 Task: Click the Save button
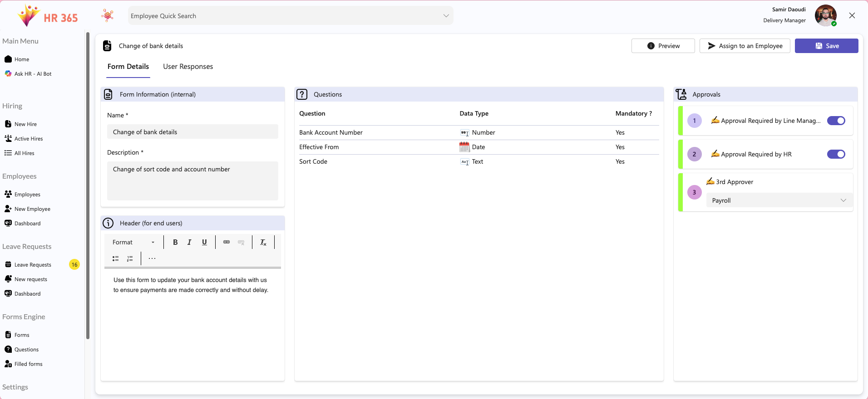tap(826, 46)
